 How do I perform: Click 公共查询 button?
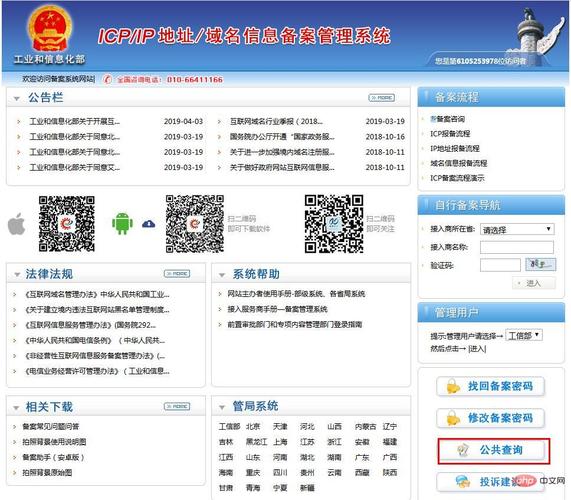[493, 450]
